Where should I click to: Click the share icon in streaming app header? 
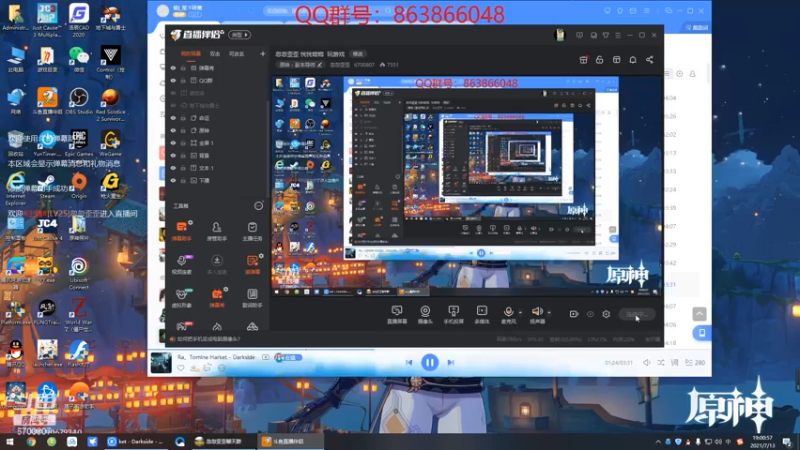649,60
